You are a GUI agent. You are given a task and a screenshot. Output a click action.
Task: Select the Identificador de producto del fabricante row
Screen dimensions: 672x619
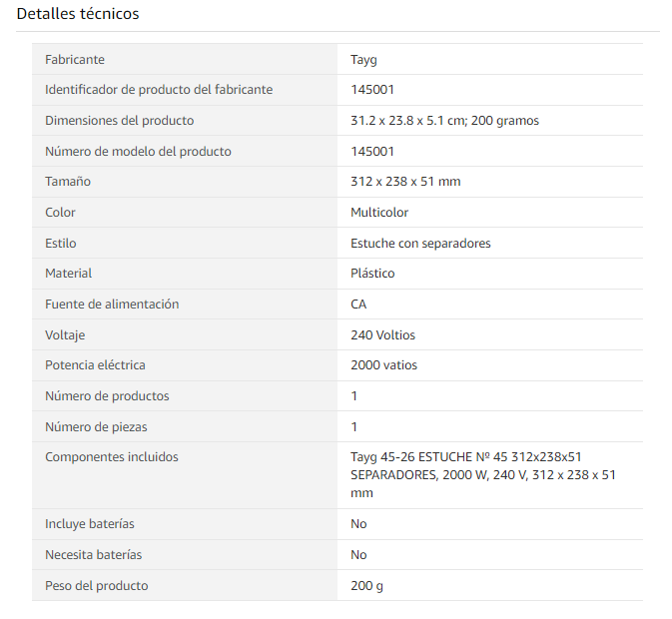click(x=337, y=90)
